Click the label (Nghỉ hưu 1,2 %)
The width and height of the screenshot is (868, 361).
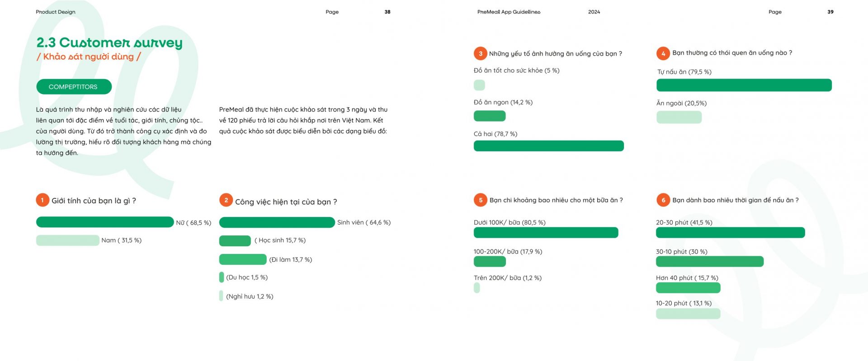point(250,296)
